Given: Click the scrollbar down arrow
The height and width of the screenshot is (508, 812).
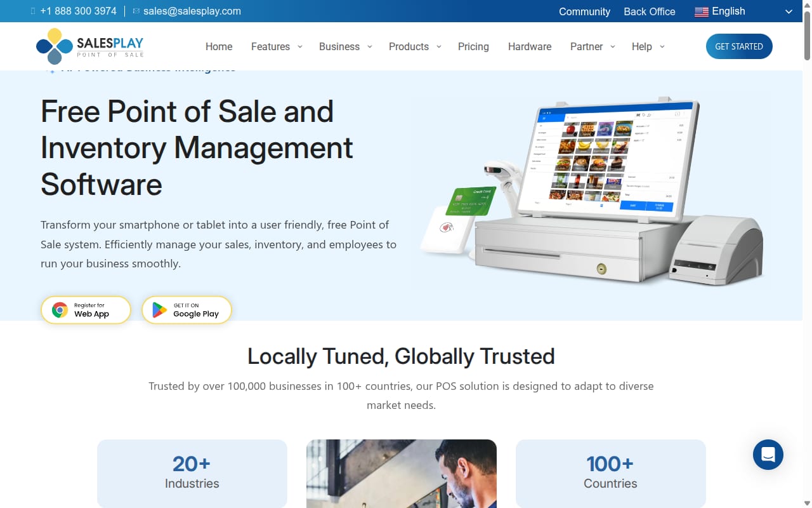Looking at the screenshot, I should tap(807, 502).
